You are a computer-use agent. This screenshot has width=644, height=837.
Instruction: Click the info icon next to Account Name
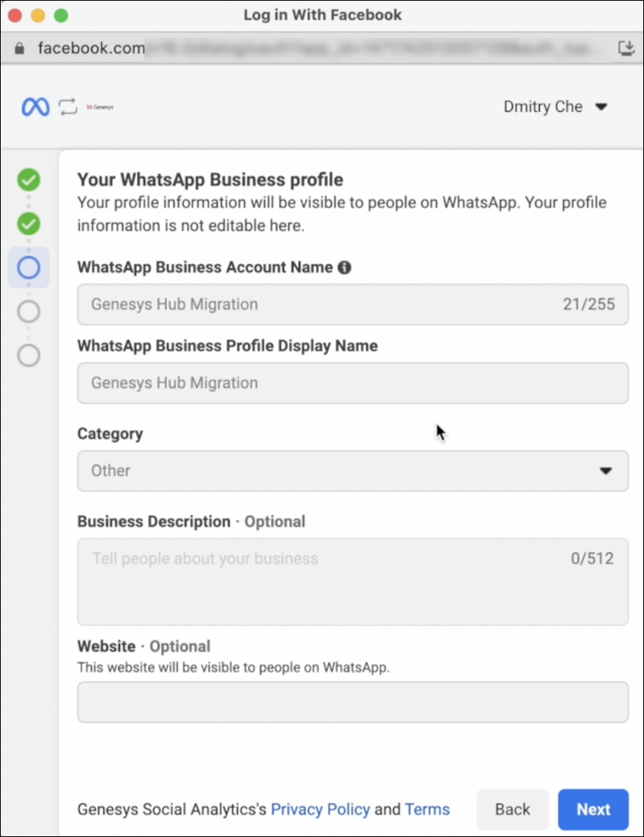[344, 268]
